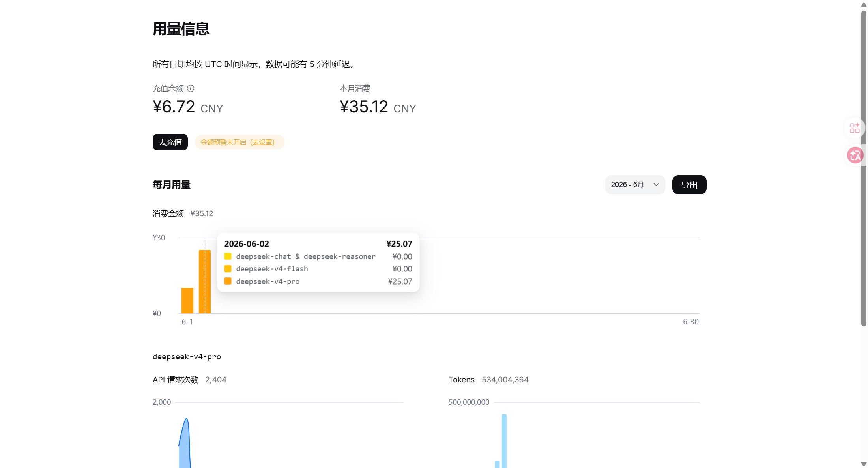The height and width of the screenshot is (468, 868).
Task: Click the info icon beside 充值余额
Action: click(x=191, y=88)
